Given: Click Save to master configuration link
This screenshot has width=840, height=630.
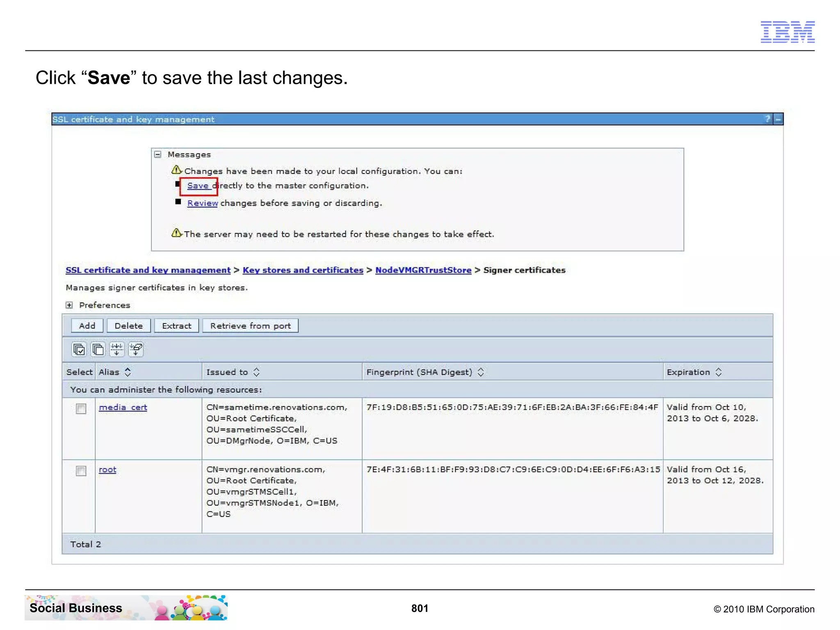Looking at the screenshot, I should coord(198,186).
